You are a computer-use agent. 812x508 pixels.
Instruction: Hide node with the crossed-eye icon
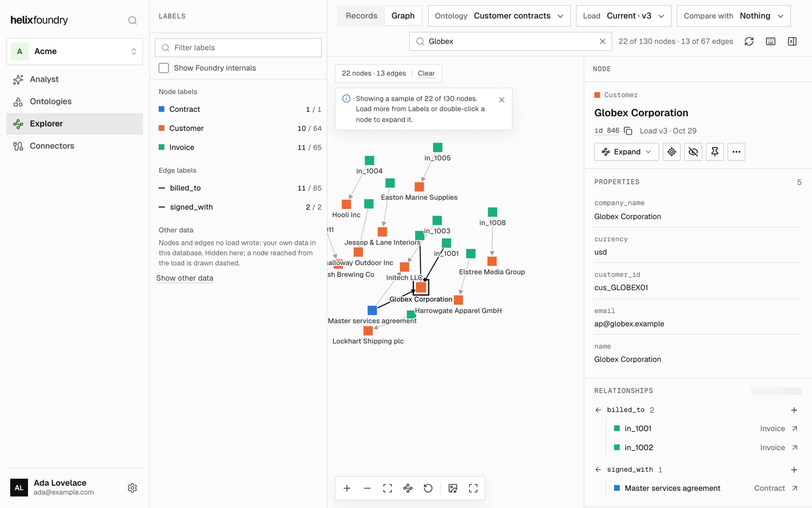point(693,152)
